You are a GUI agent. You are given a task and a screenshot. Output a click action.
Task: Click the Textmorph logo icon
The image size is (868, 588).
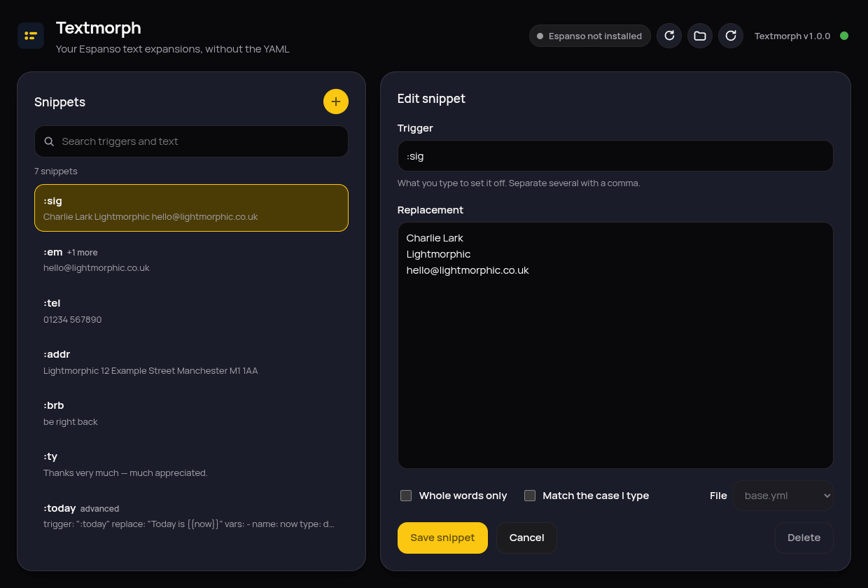click(x=31, y=36)
